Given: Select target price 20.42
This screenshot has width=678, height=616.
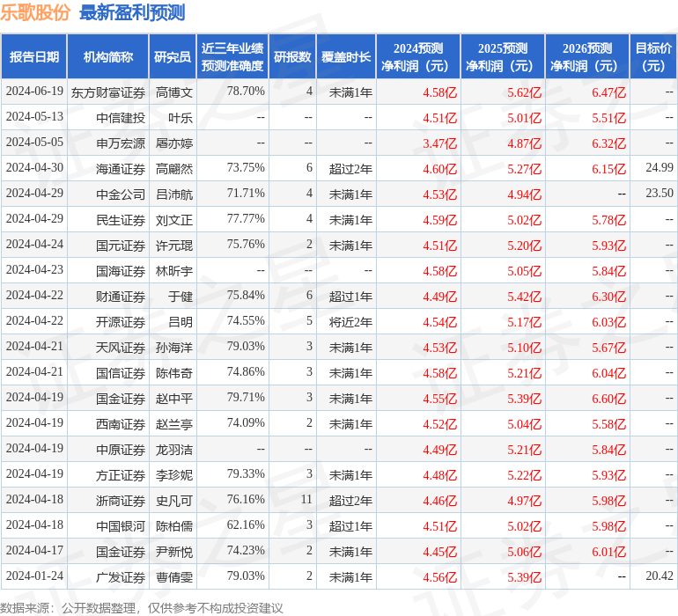Looking at the screenshot, I should [x=660, y=576].
